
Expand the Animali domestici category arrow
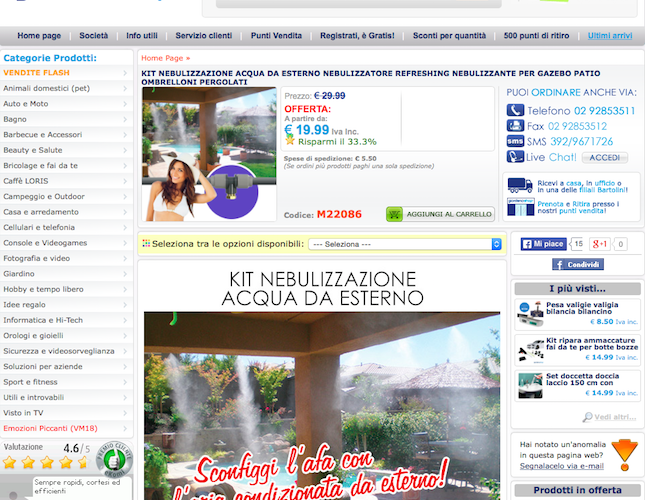125,88
